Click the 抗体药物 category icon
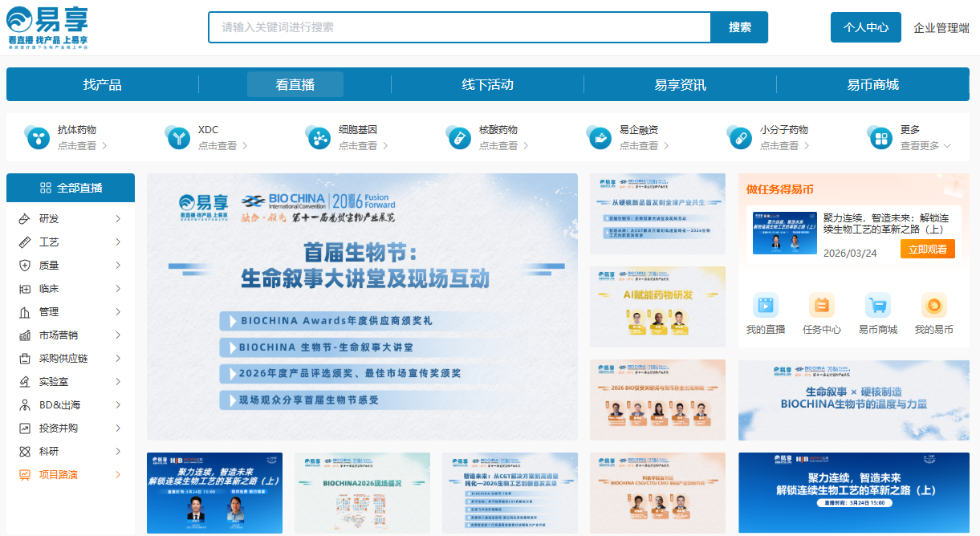The image size is (980, 536). (37, 137)
